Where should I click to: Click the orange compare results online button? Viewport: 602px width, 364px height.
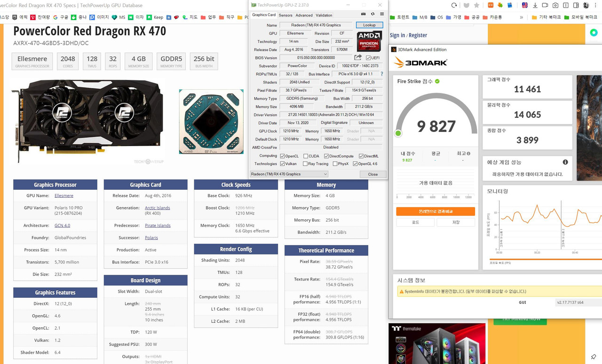tap(436, 211)
